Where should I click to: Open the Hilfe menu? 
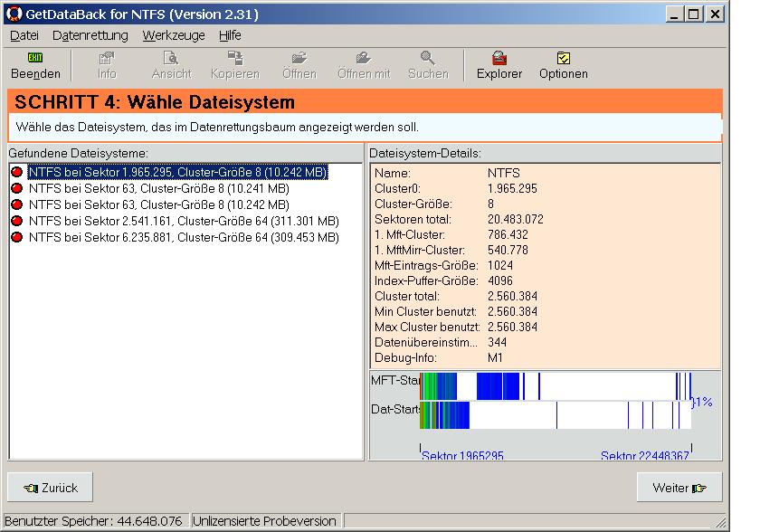(230, 35)
